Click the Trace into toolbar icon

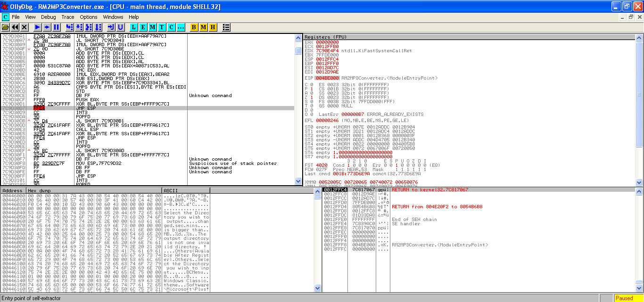pyautogui.click(x=89, y=27)
